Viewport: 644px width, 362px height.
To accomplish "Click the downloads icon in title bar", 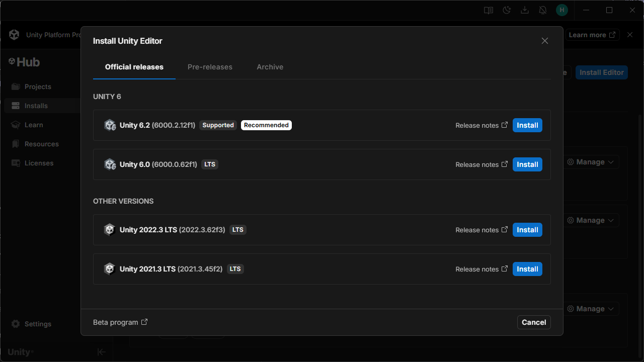I will pos(525,10).
